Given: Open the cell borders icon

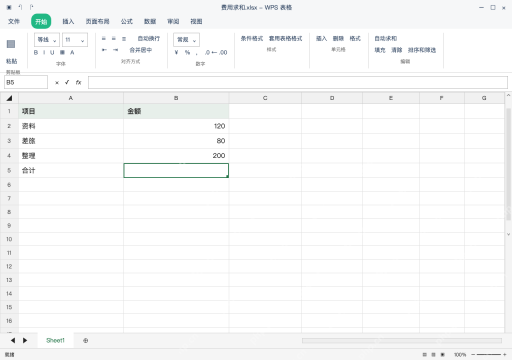Looking at the screenshot, I should pyautogui.click(x=62, y=52).
